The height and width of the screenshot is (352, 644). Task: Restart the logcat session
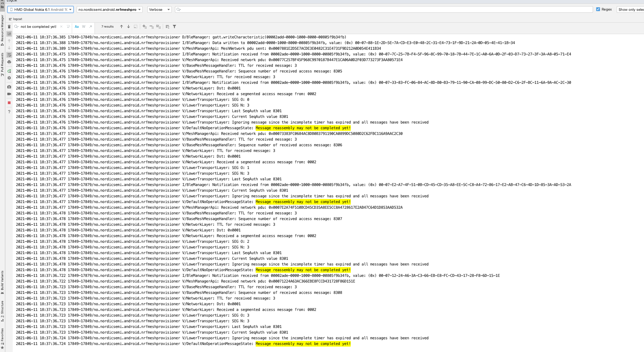(x=9, y=71)
